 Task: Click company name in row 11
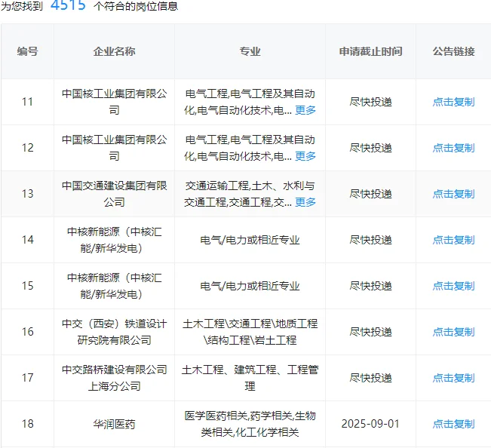[x=115, y=102]
